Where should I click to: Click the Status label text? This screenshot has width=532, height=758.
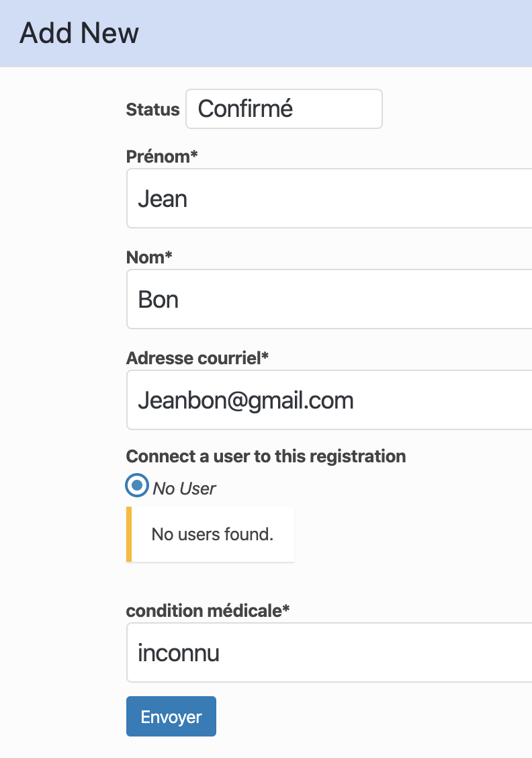152,110
